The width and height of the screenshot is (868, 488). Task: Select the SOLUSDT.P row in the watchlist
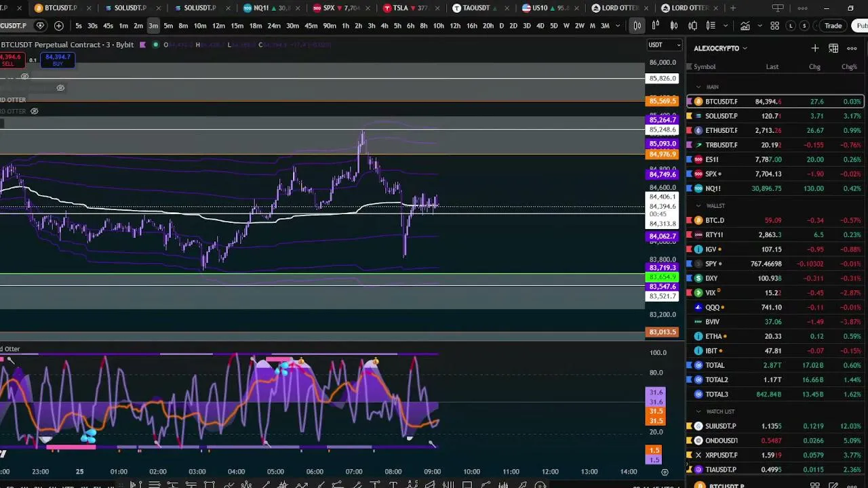pos(775,116)
